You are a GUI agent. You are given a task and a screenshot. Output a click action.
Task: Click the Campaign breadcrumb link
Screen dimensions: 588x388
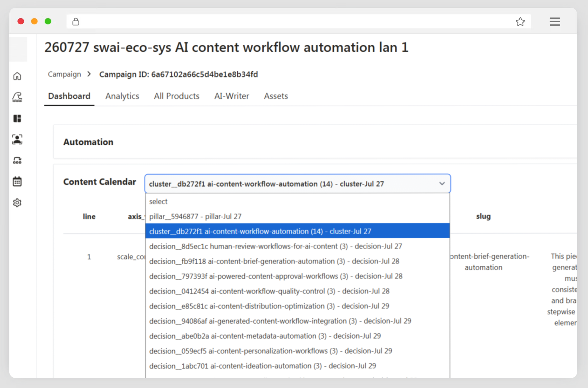click(64, 74)
